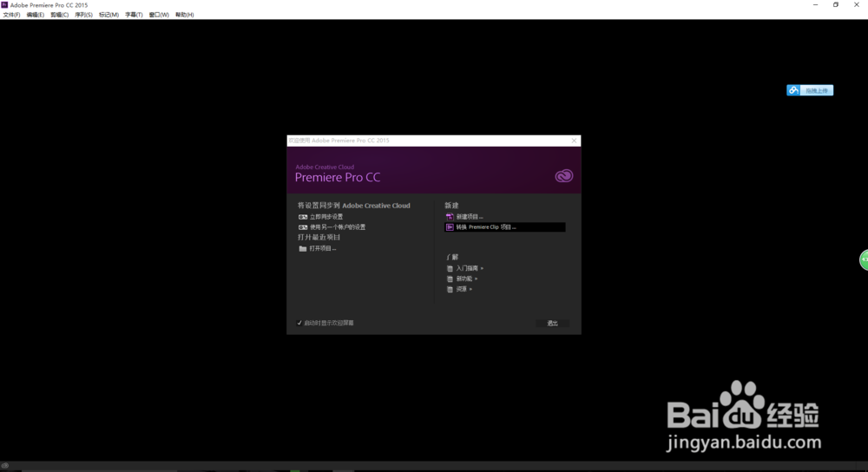Minimize the Premiere Pro window

[x=815, y=5]
